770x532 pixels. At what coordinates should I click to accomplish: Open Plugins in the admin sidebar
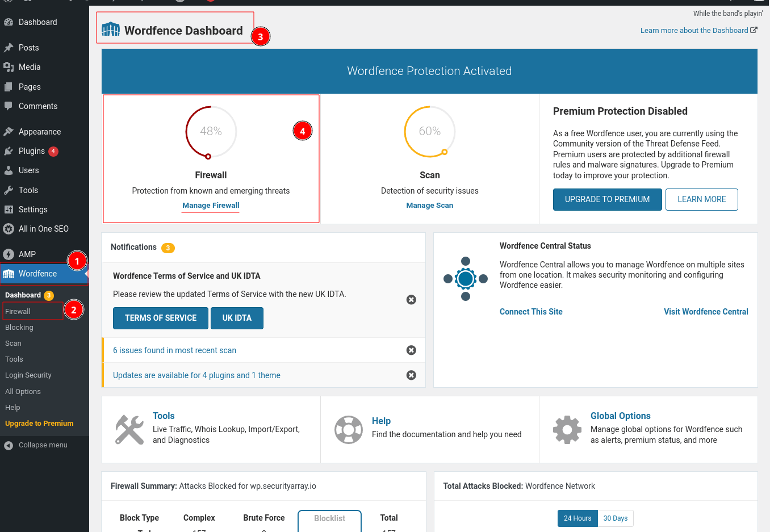(x=32, y=151)
